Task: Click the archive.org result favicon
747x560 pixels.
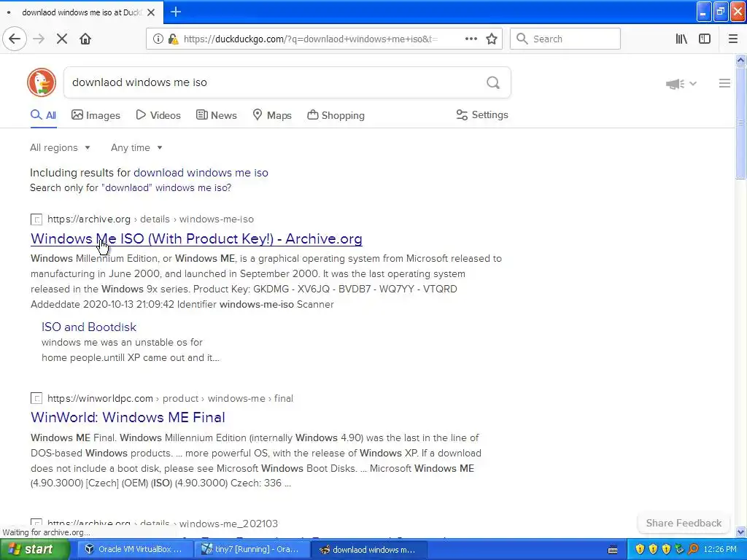Action: click(36, 219)
